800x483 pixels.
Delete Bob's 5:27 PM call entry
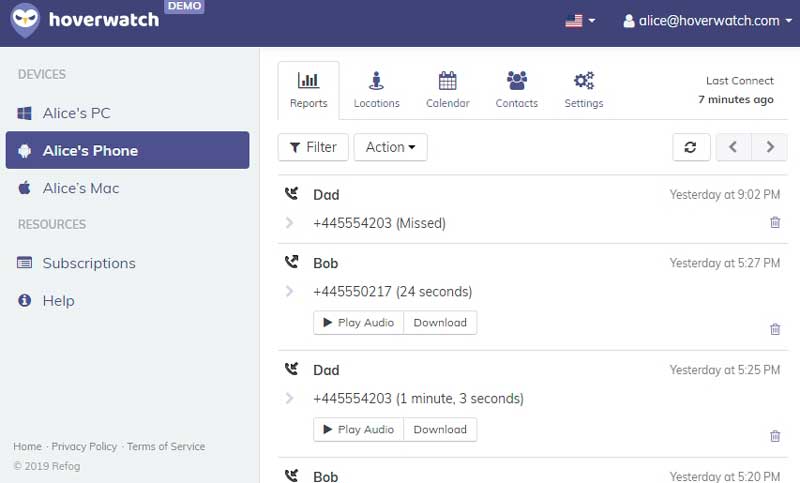775,329
